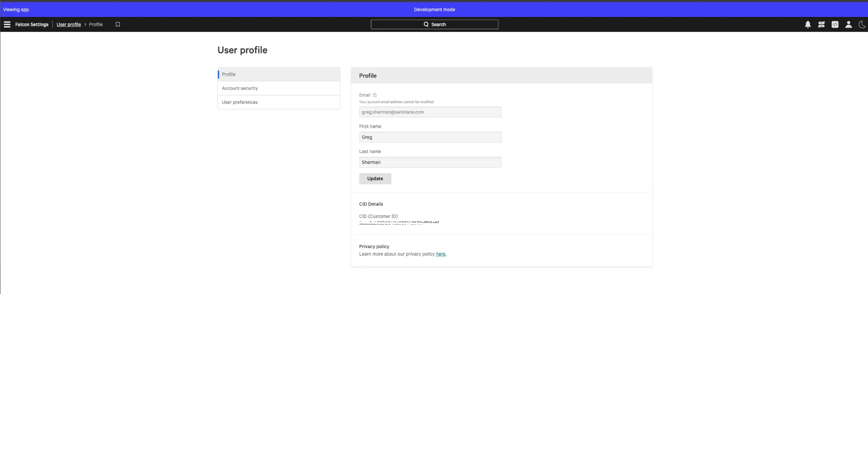The height and width of the screenshot is (449, 868).
Task: Click the 'CID Details' heading
Action: 371,204
